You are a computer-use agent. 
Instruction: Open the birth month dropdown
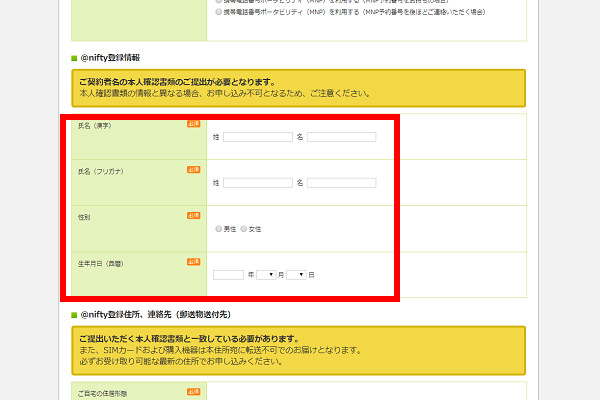click(x=266, y=275)
